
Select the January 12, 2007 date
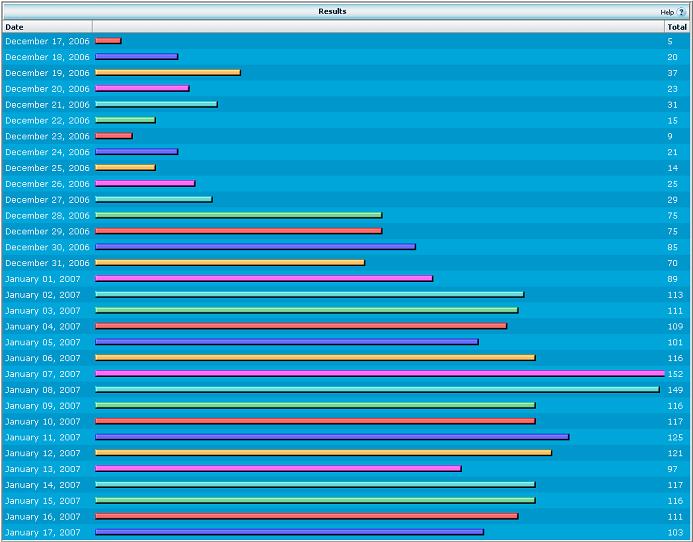43,454
